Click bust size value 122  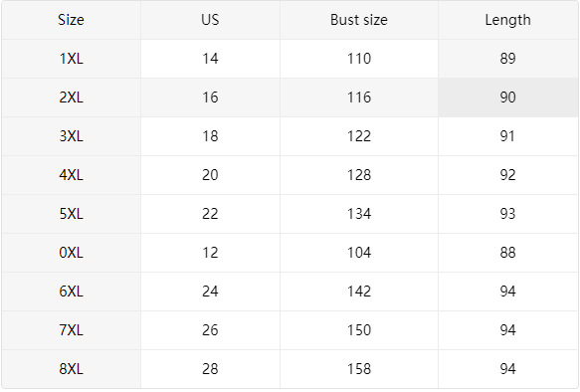pos(359,136)
